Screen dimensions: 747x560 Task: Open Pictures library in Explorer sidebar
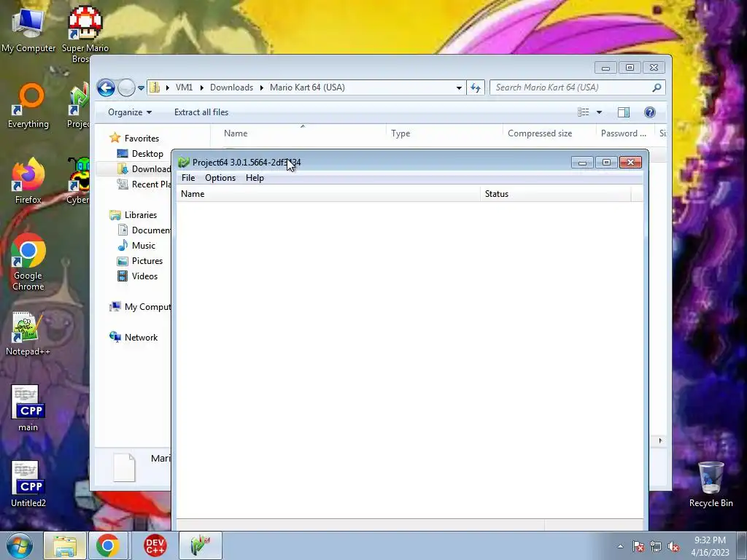pos(147,261)
